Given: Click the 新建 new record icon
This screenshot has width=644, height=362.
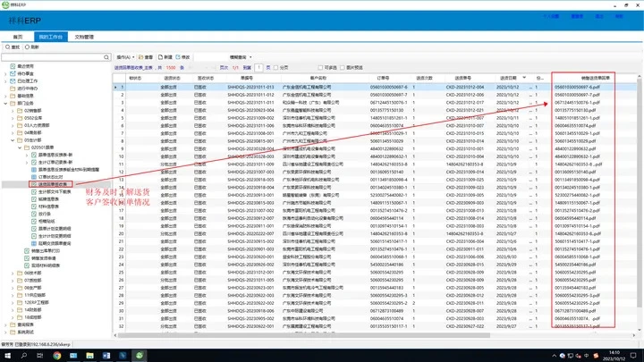Looking at the screenshot, I should [166, 55].
